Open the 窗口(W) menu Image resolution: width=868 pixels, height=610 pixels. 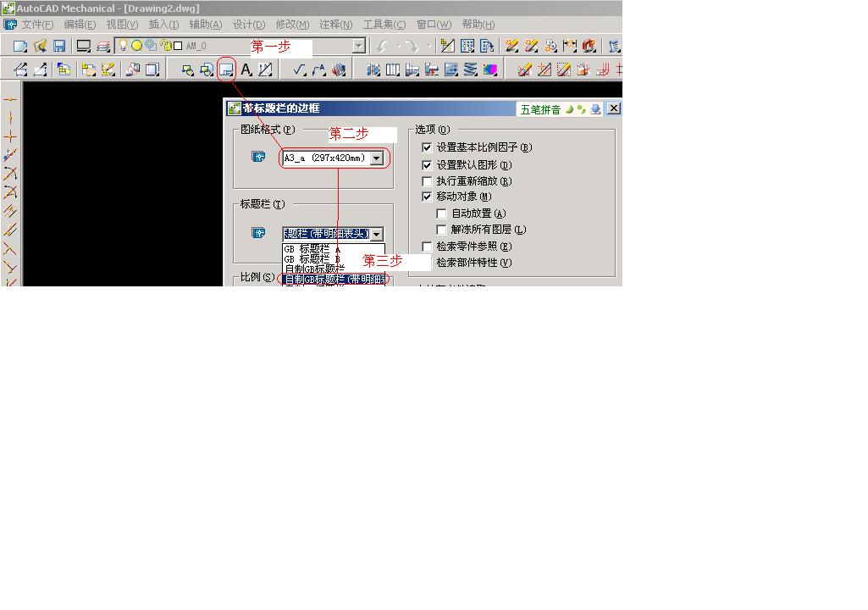pos(434,25)
